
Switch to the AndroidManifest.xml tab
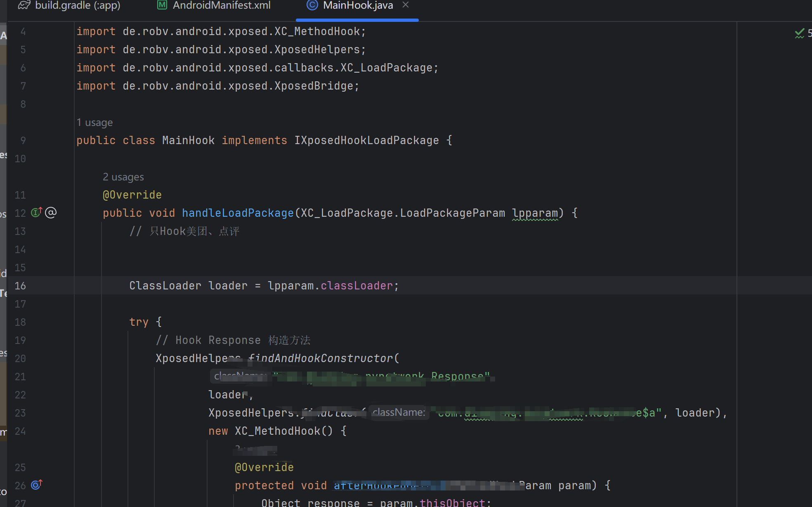pyautogui.click(x=221, y=5)
